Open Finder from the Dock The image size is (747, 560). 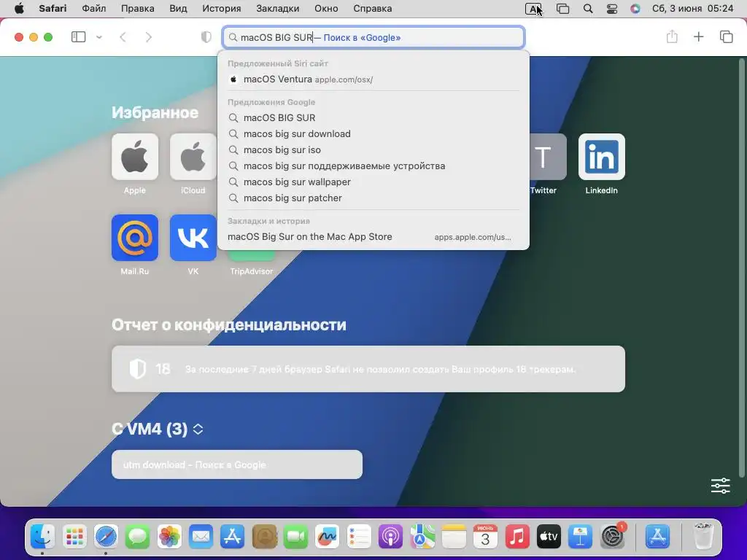click(42, 537)
